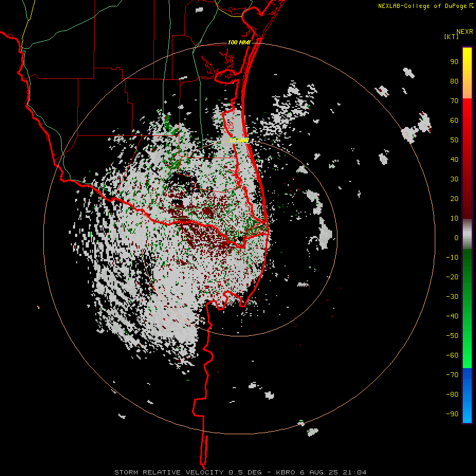Select the positive 20 value on the scale
The width and height of the screenshot is (476, 476).
[x=454, y=198]
